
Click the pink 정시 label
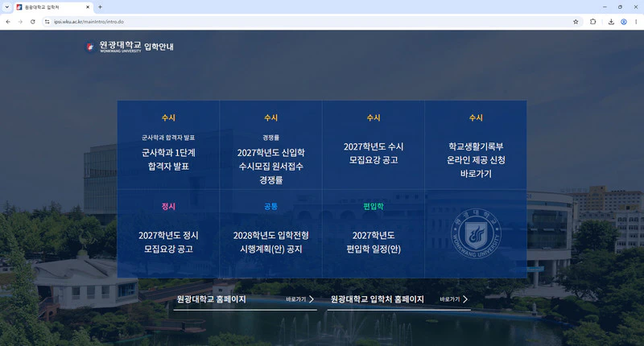[168, 207]
